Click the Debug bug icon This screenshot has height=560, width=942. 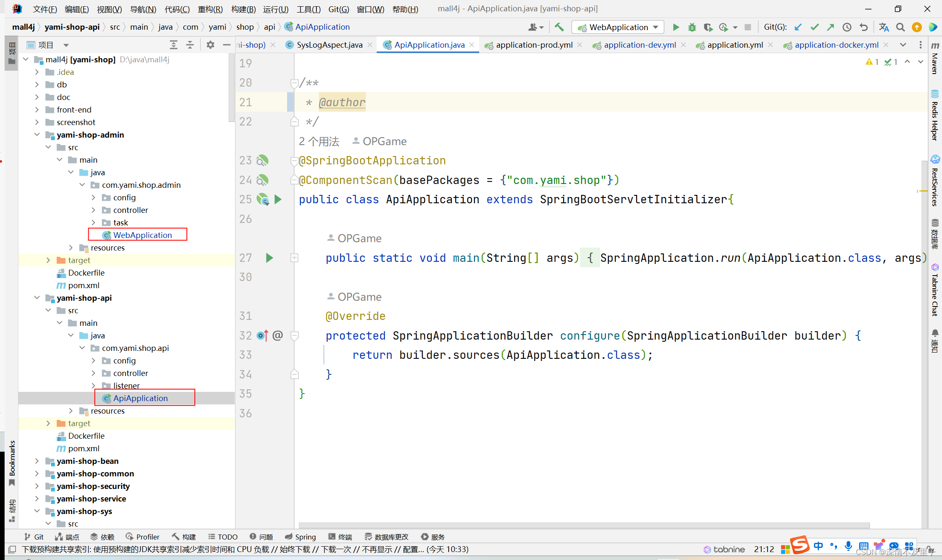[692, 27]
